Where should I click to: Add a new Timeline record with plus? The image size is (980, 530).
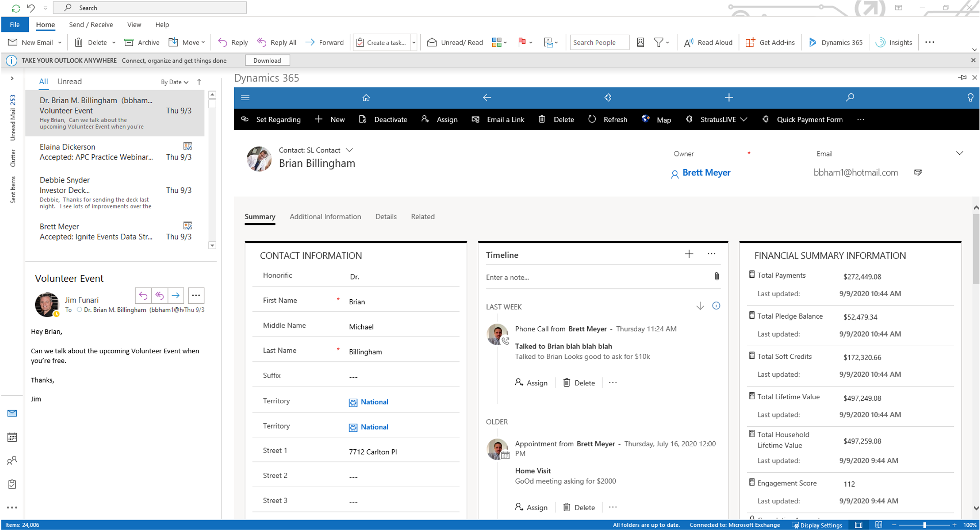[x=689, y=254]
